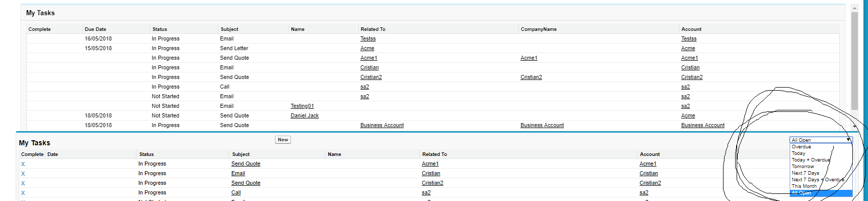Open the Send Quote subject link for Acme1

(x=246, y=164)
